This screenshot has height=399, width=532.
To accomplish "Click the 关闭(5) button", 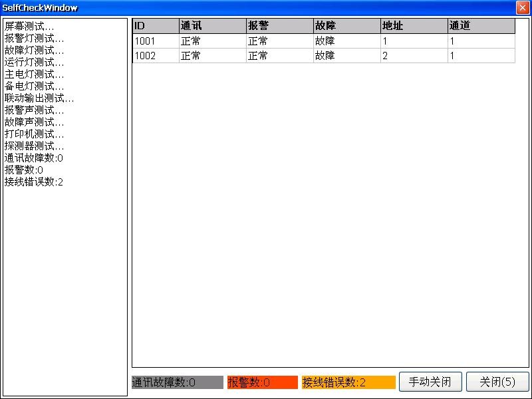I will pos(497,382).
